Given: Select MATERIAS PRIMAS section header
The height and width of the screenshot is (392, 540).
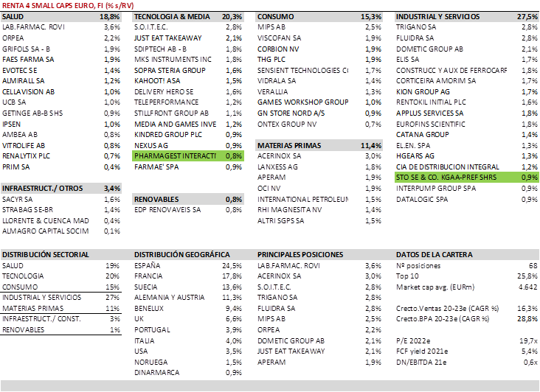Looking at the screenshot, I should click(x=319, y=145).
